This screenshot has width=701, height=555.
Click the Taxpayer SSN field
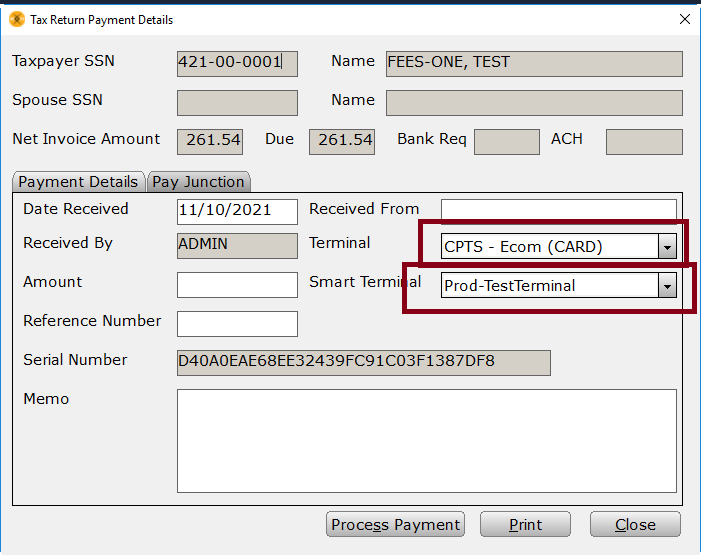coord(237,64)
